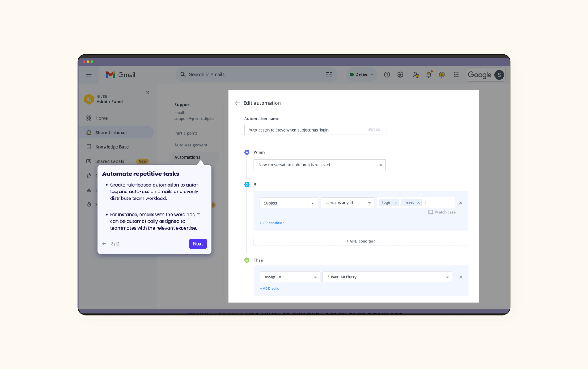Click the If step gear icon

pyautogui.click(x=247, y=184)
